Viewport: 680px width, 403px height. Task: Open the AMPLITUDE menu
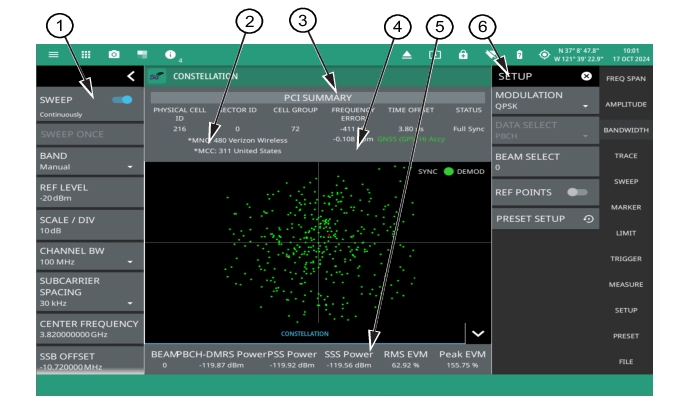click(x=626, y=104)
